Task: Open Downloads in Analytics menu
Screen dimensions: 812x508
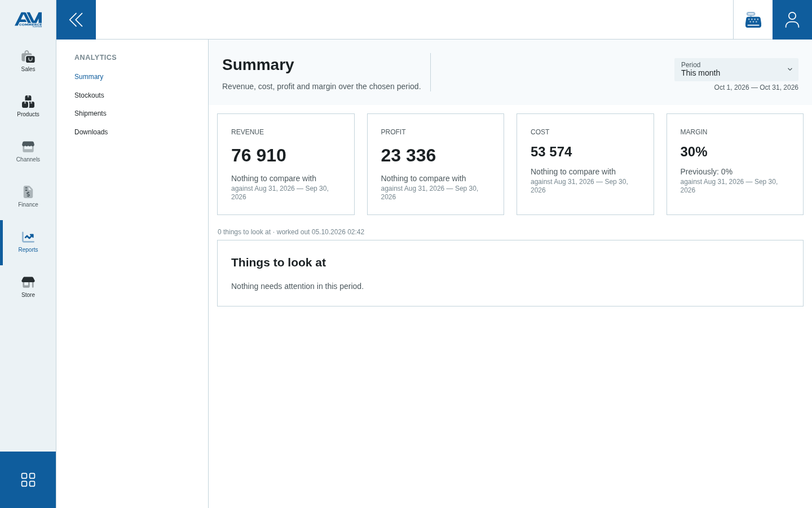Action: coord(91,132)
